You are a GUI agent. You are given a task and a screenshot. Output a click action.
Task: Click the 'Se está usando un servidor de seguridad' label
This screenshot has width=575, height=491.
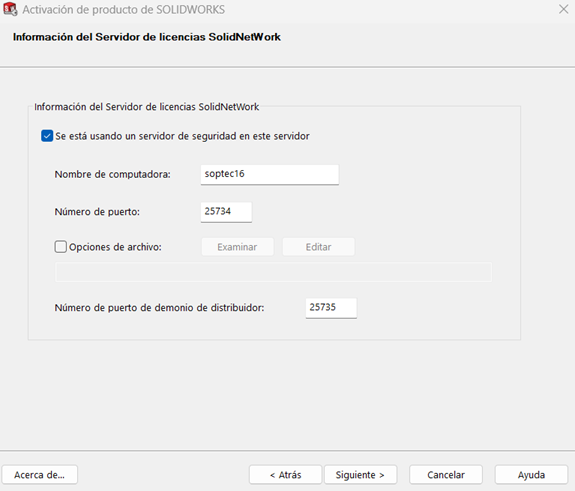tap(182, 136)
